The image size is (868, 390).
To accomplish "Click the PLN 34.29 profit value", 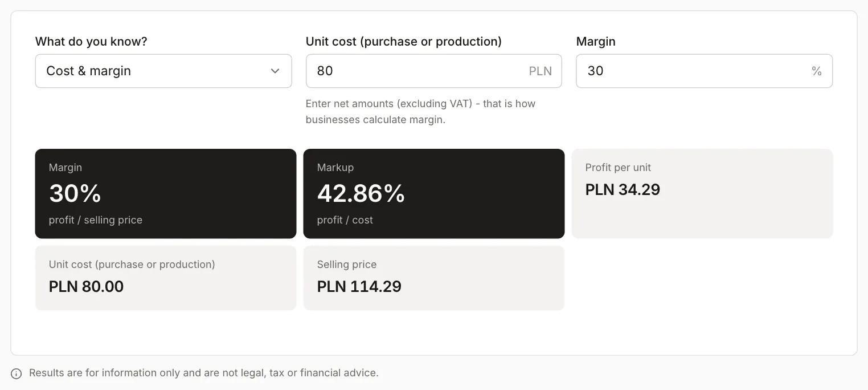I will [623, 189].
